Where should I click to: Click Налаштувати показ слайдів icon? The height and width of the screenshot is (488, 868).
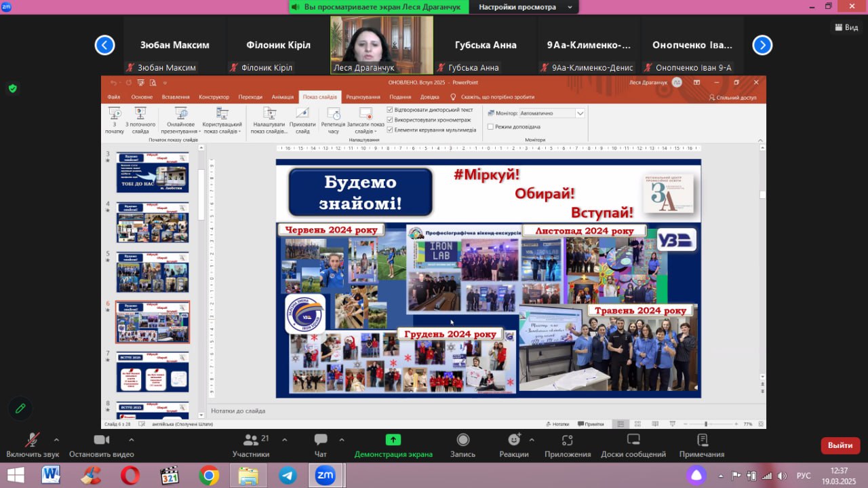269,113
